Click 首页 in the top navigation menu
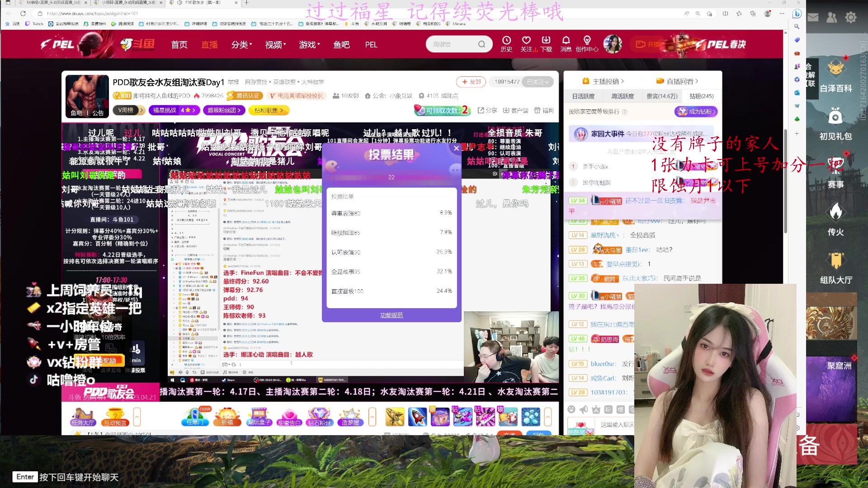868x488 pixels. 178,44
